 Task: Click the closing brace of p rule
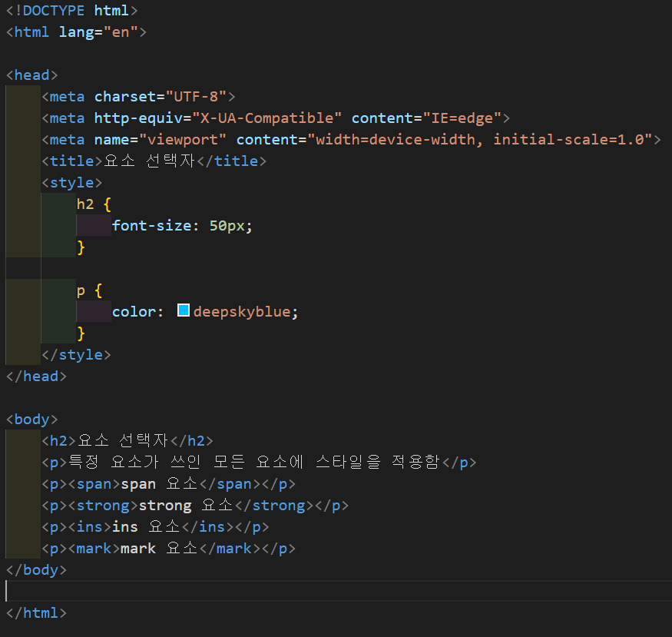[81, 333]
